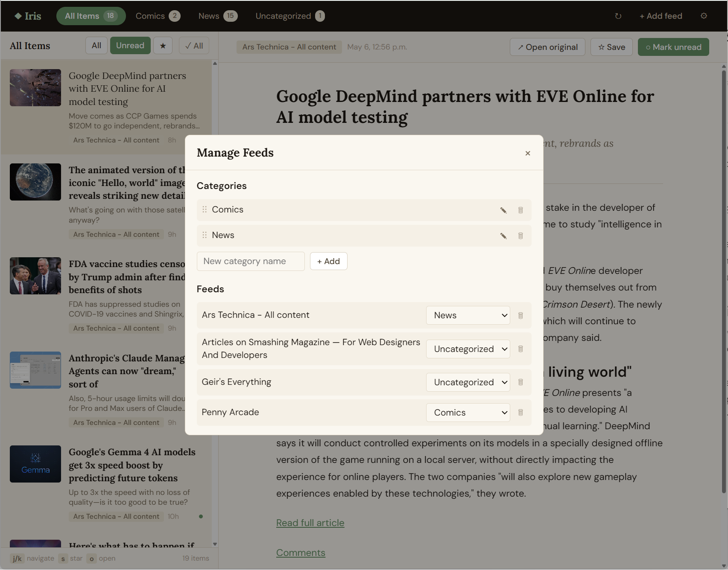The width and height of the screenshot is (728, 570).
Task: Change Ars Technica feed category dropdown
Action: pyautogui.click(x=468, y=315)
